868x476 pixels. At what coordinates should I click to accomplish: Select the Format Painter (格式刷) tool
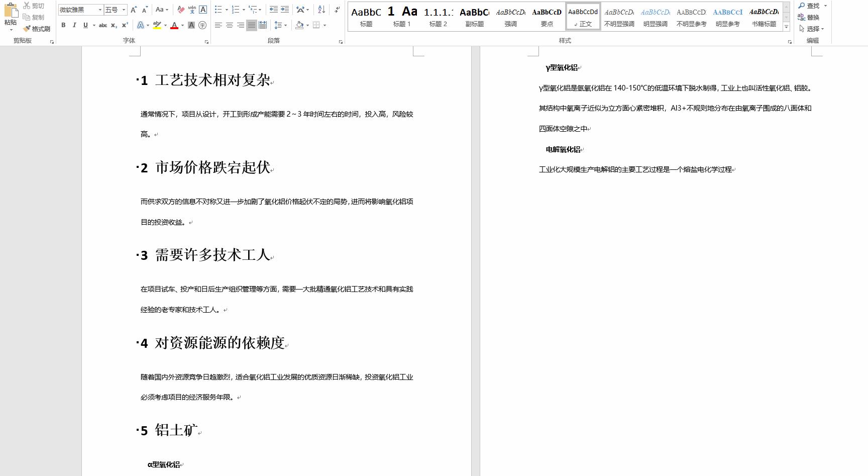click(x=36, y=29)
